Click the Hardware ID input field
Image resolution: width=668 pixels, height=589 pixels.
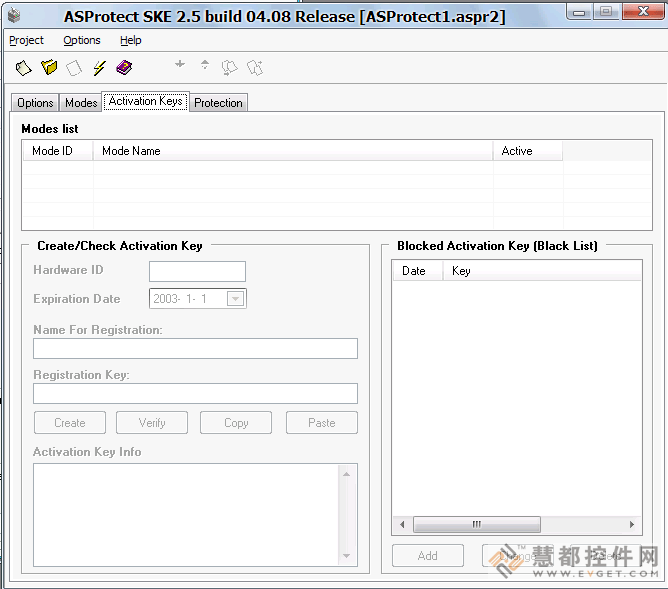197,271
